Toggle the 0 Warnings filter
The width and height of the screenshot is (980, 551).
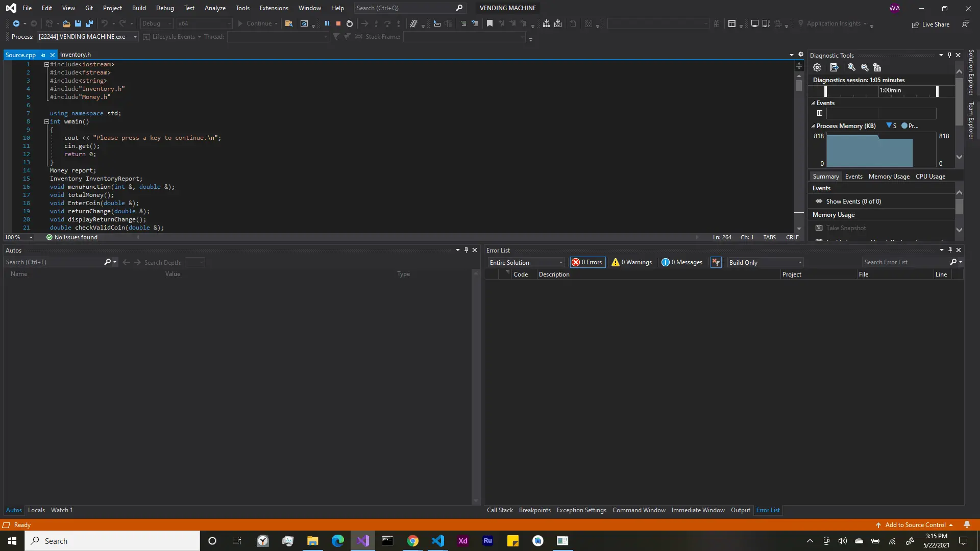632,262
